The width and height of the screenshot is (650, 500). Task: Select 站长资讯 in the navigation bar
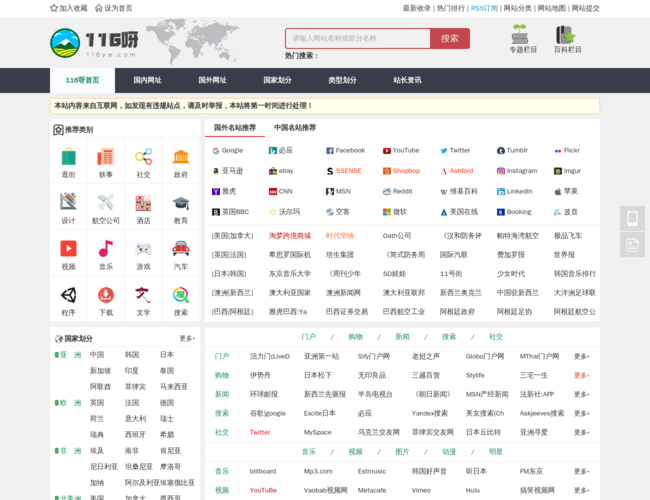407,80
